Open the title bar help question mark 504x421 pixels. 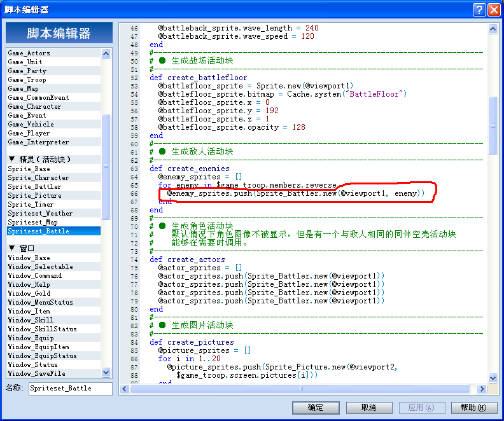[479, 10]
